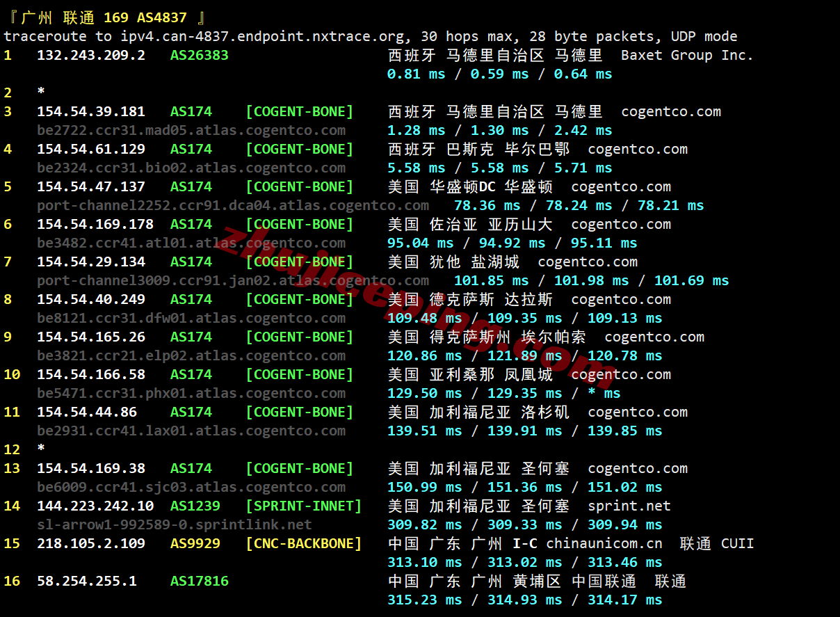Click AS9929 on hop 15
Viewport: 840px width, 617px height.
(195, 543)
